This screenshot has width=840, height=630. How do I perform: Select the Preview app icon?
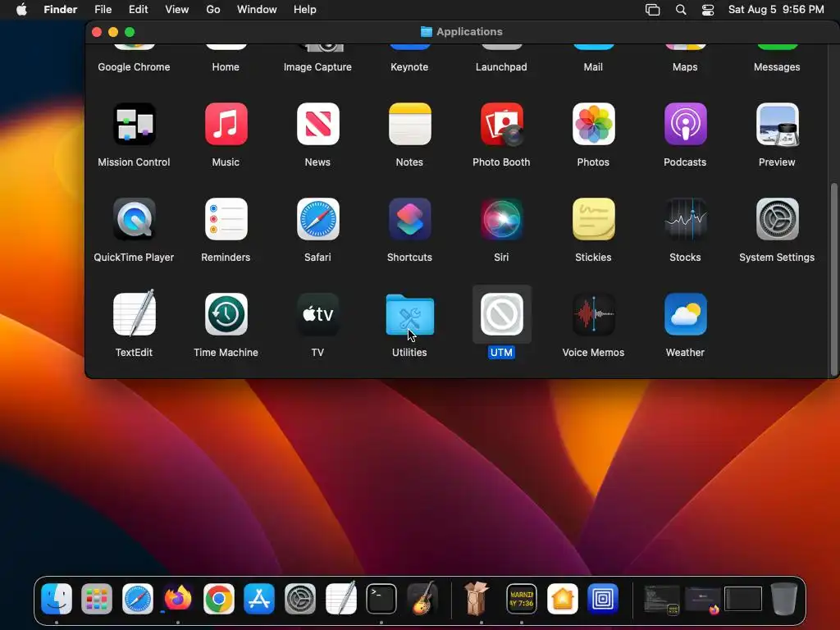click(x=778, y=125)
